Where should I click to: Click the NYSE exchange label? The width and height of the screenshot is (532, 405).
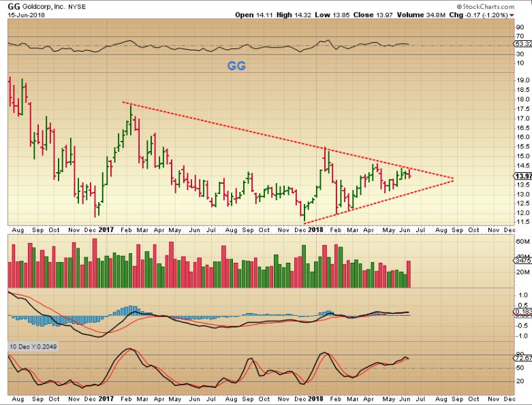[x=77, y=7]
